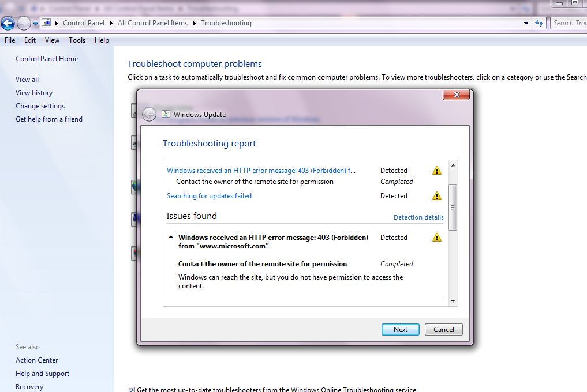Select the All Control Panel Items breadcrumb
This screenshot has height=392, width=587.
pyautogui.click(x=152, y=23)
